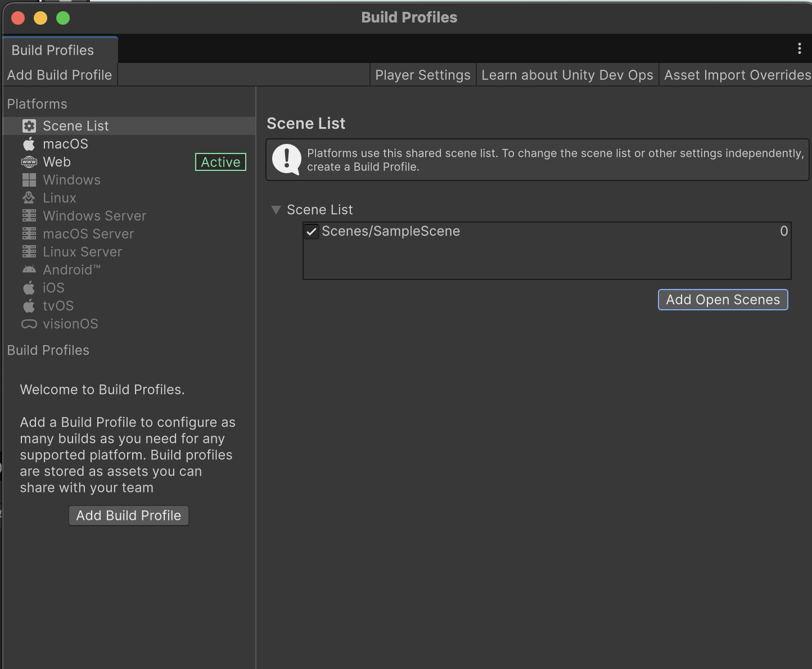The image size is (812, 669).
Task: Click the large Scene List heading
Action: (x=306, y=124)
